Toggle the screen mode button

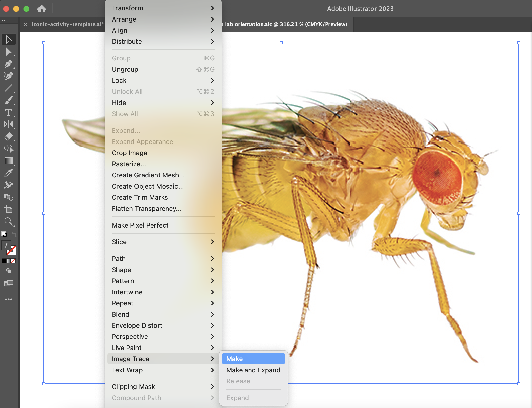[x=9, y=283]
